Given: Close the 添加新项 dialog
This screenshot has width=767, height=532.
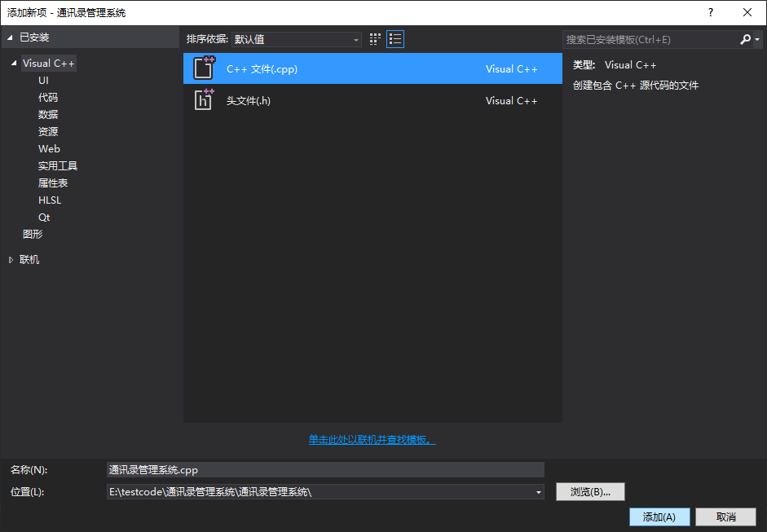Looking at the screenshot, I should pos(747,13).
